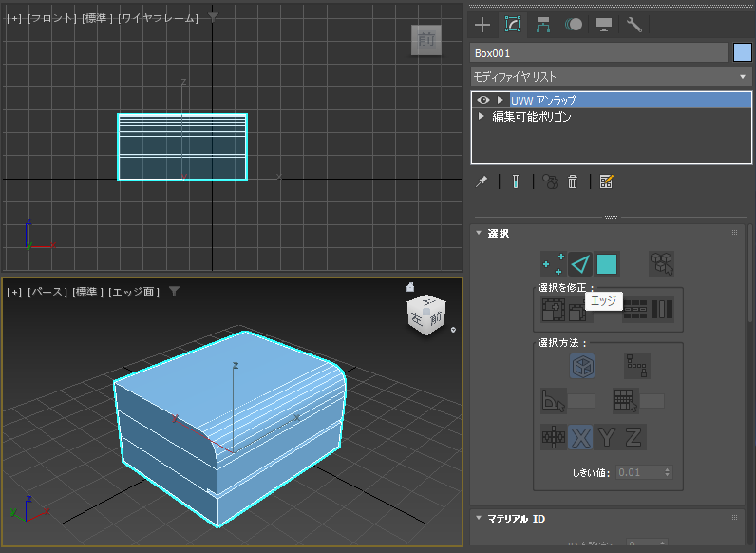
Task: Toggle the X symmetry axis button
Action: [580, 437]
